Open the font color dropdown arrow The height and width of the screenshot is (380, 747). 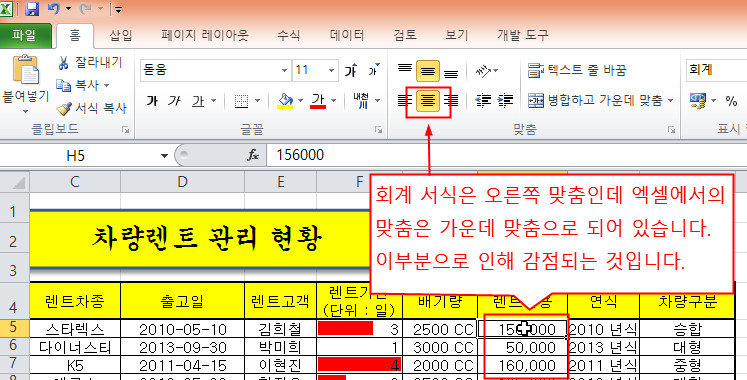333,101
